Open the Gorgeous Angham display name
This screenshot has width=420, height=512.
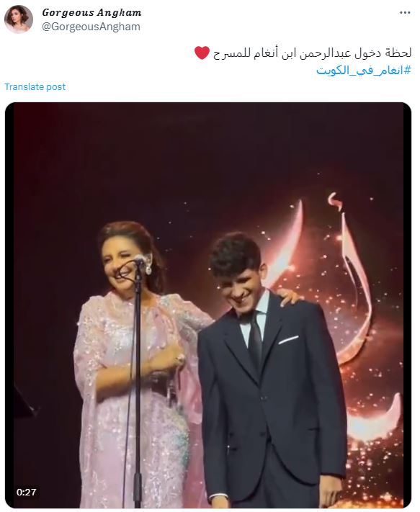tap(91, 13)
